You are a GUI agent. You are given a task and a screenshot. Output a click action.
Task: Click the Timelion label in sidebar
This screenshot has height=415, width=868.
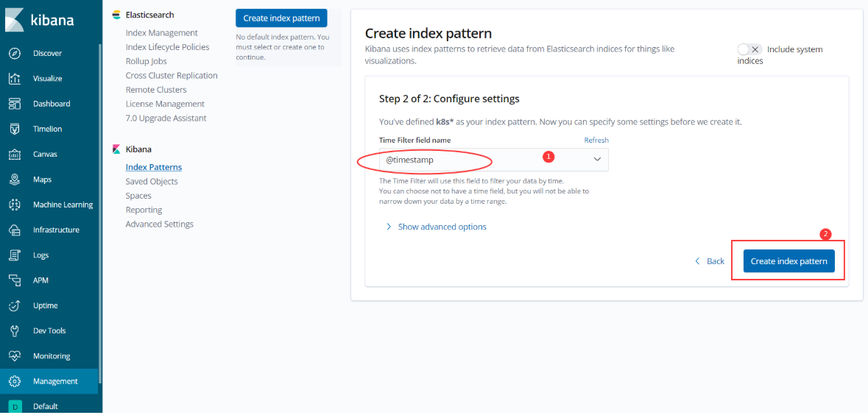tap(48, 129)
